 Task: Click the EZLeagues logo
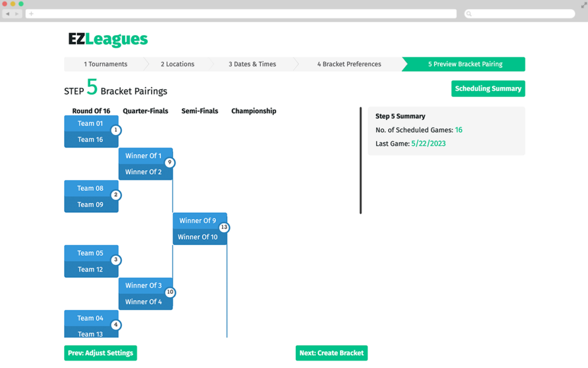pyautogui.click(x=105, y=39)
